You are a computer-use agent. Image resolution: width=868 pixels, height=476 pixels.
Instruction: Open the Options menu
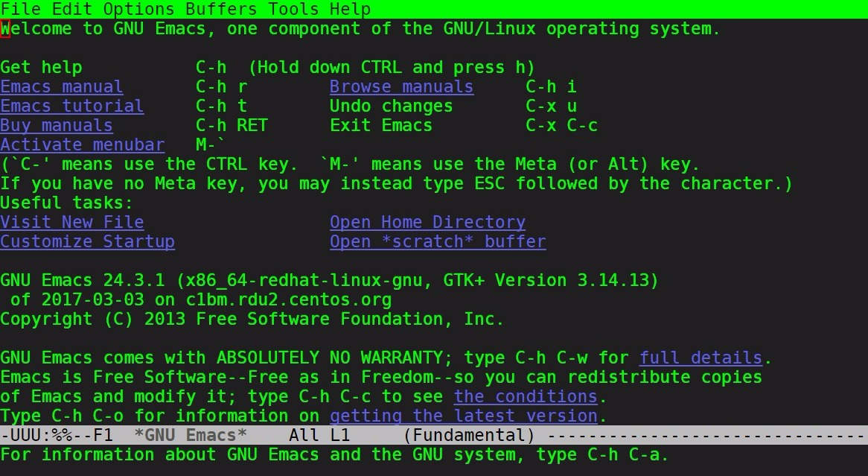click(139, 9)
